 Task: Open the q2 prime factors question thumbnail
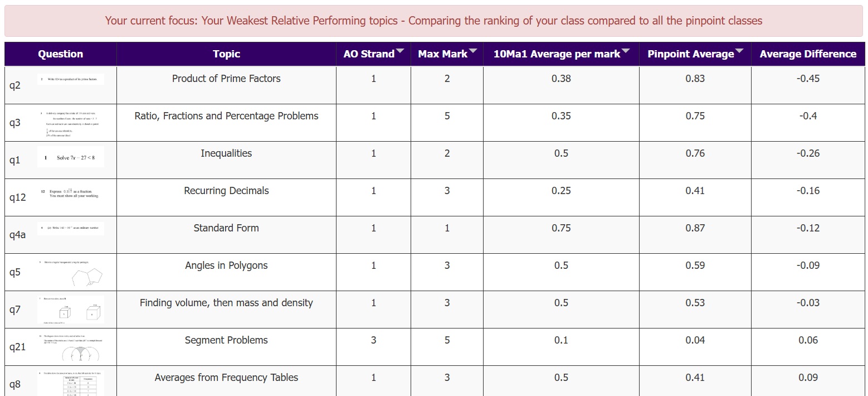70,80
